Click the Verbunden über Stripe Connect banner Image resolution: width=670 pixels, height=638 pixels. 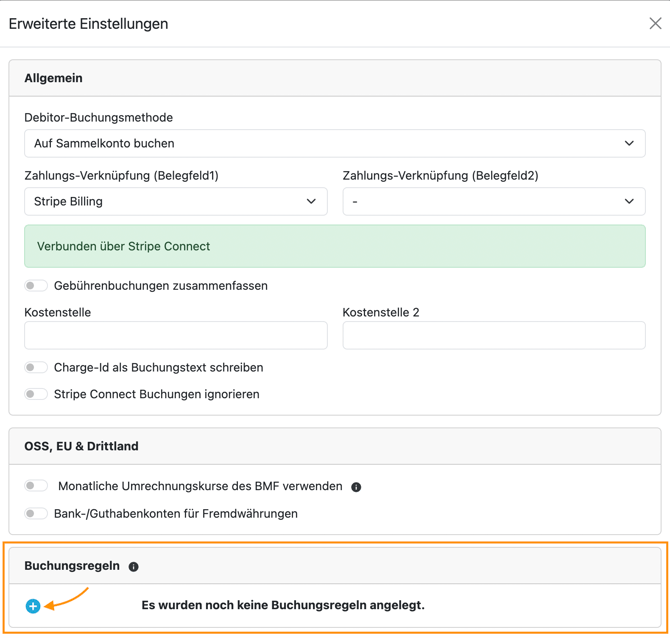coord(334,246)
